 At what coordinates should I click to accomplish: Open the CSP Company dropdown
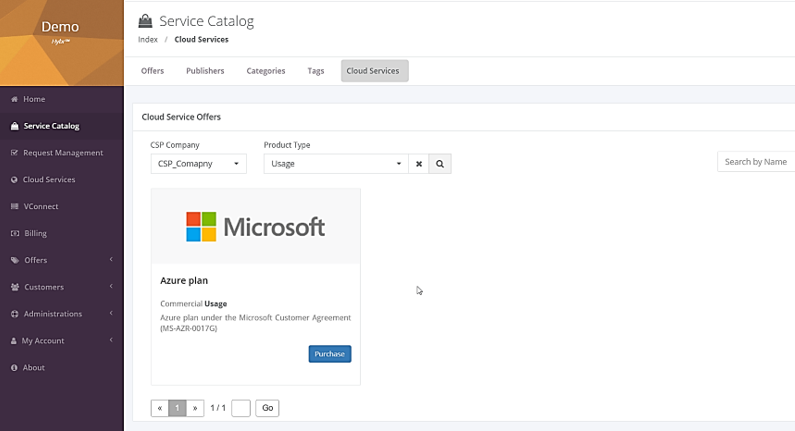coord(199,164)
